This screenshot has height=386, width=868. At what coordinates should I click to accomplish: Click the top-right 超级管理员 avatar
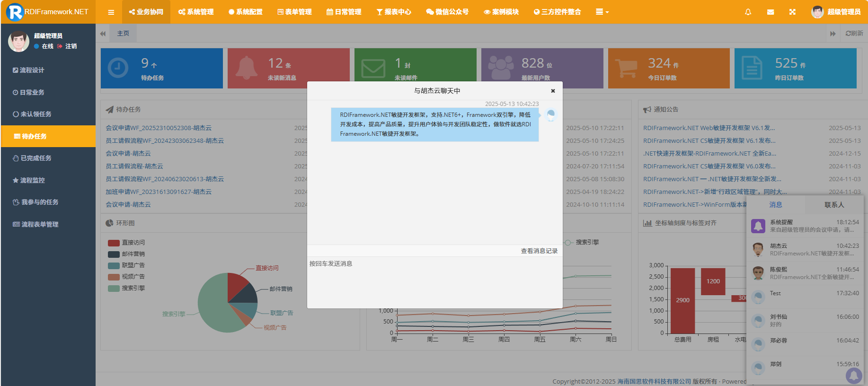(x=817, y=12)
